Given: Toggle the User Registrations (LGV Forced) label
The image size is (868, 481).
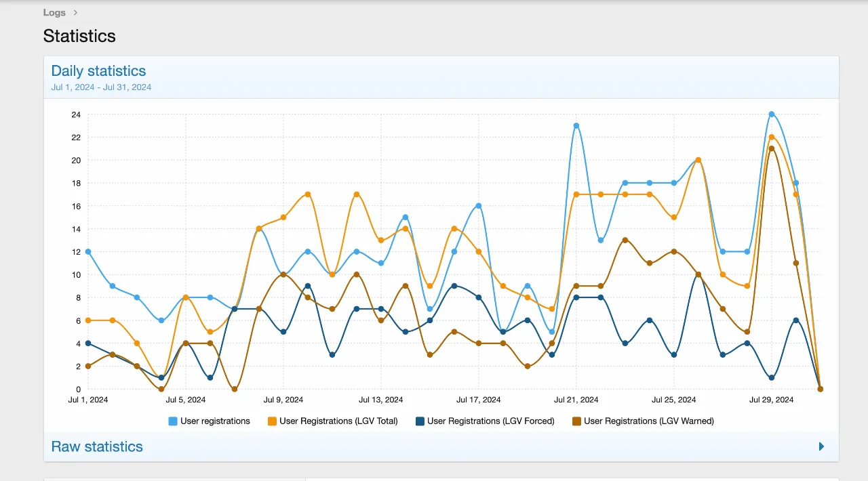Looking at the screenshot, I should click(x=490, y=421).
